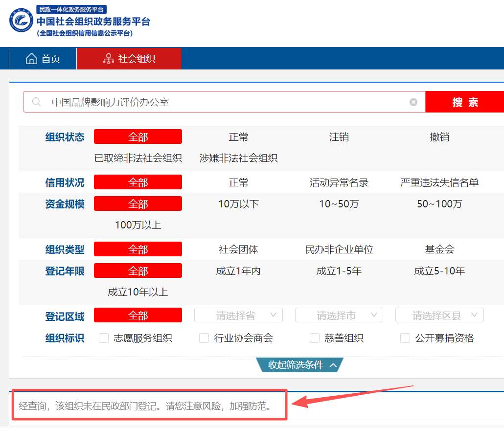Check the 慈善组织 checkbox

[314, 338]
